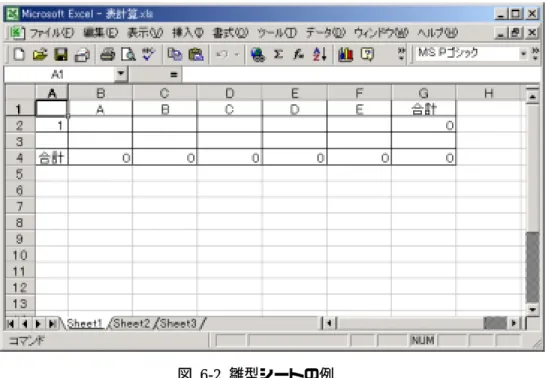Click the Name Box showing A1
Image resolution: width=547 pixels, height=378 pixels.
pyautogui.click(x=59, y=75)
